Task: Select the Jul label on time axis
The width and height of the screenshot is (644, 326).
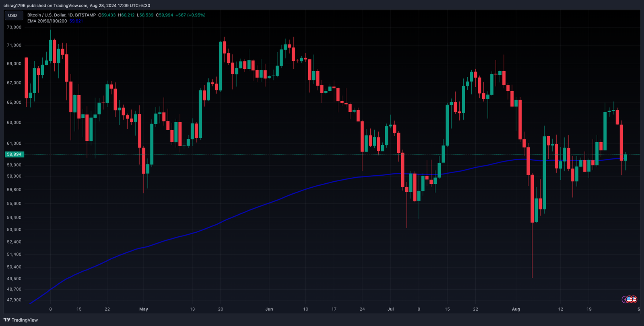Action: pos(390,309)
